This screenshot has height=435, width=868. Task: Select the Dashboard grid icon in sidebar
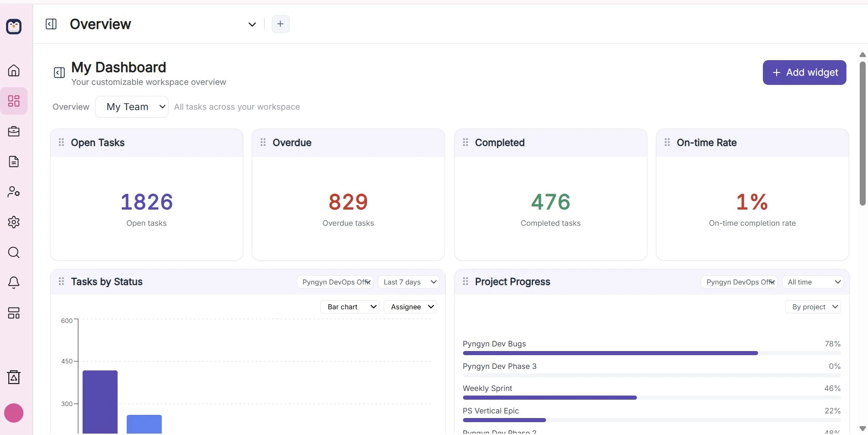tap(14, 101)
